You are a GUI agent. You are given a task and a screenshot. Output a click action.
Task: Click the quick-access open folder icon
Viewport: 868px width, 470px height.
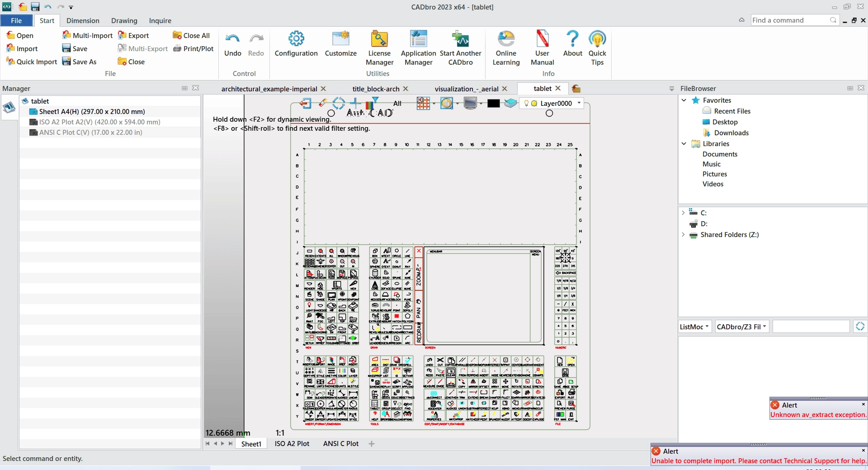tap(23, 7)
